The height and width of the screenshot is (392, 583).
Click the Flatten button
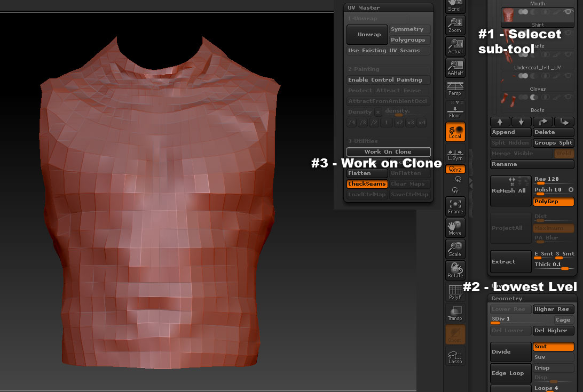367,173
